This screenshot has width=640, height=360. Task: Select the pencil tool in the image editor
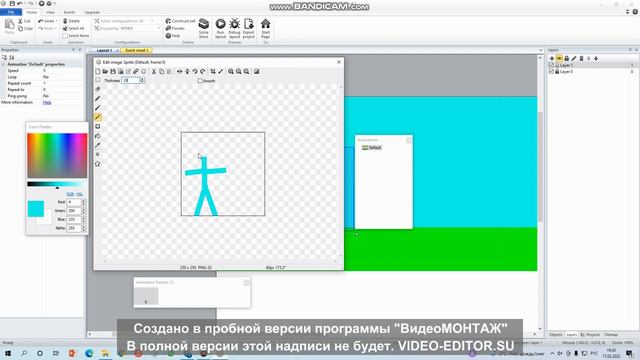pyautogui.click(x=98, y=98)
